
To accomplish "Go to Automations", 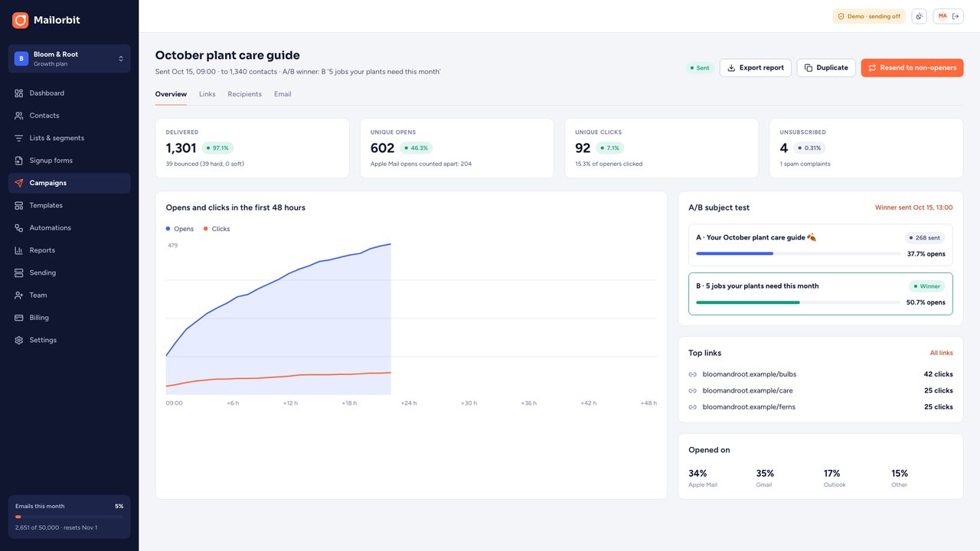I will (69, 228).
